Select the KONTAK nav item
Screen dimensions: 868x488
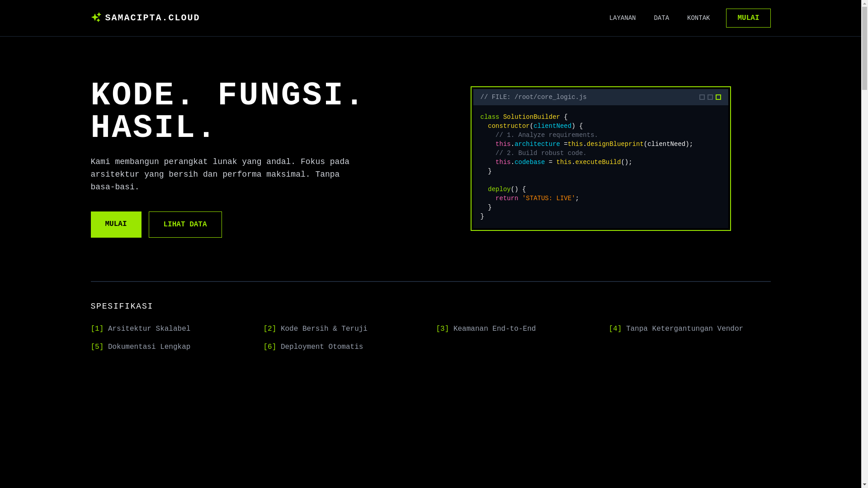(698, 18)
